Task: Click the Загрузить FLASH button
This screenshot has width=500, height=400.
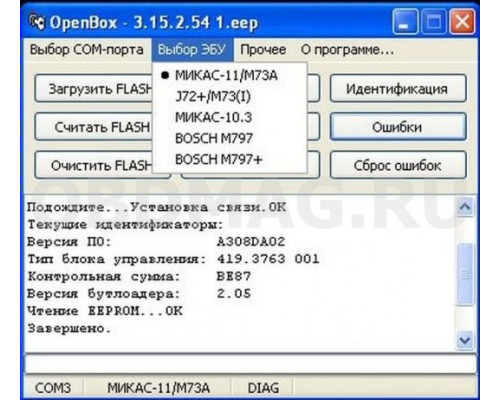Action: coord(94,89)
